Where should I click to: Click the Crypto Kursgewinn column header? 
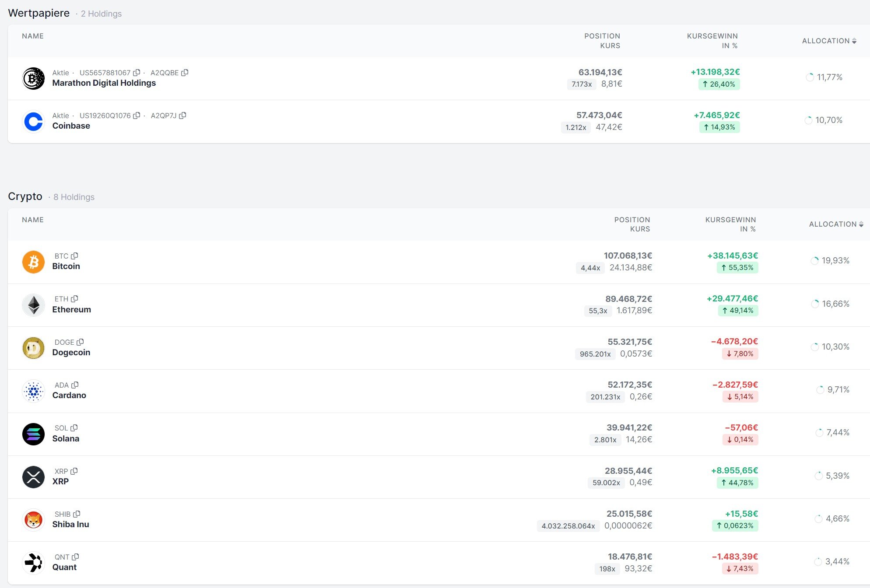pos(730,224)
